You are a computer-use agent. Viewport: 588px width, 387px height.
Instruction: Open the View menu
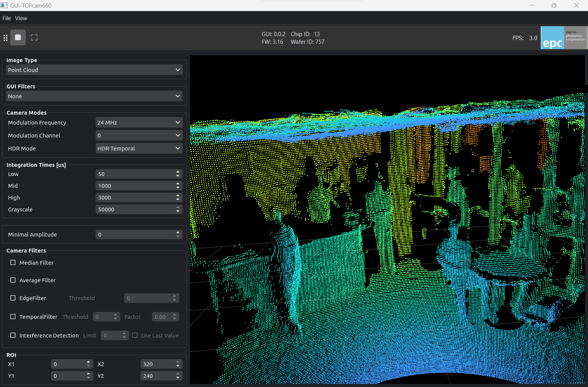click(21, 18)
